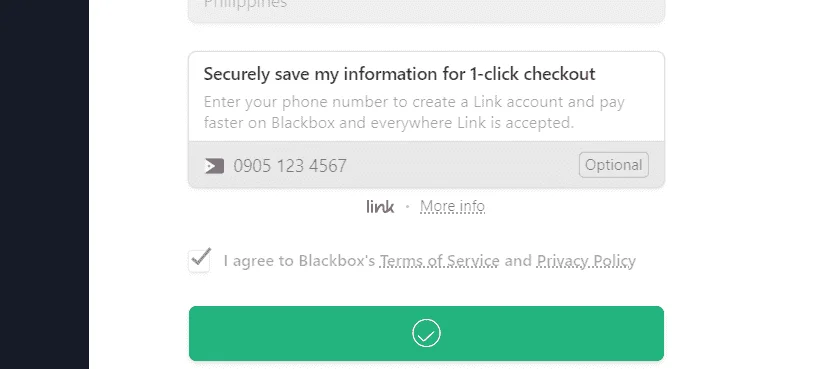Click the Philippines flag icon in phone field
The height and width of the screenshot is (369, 825).
click(x=214, y=166)
